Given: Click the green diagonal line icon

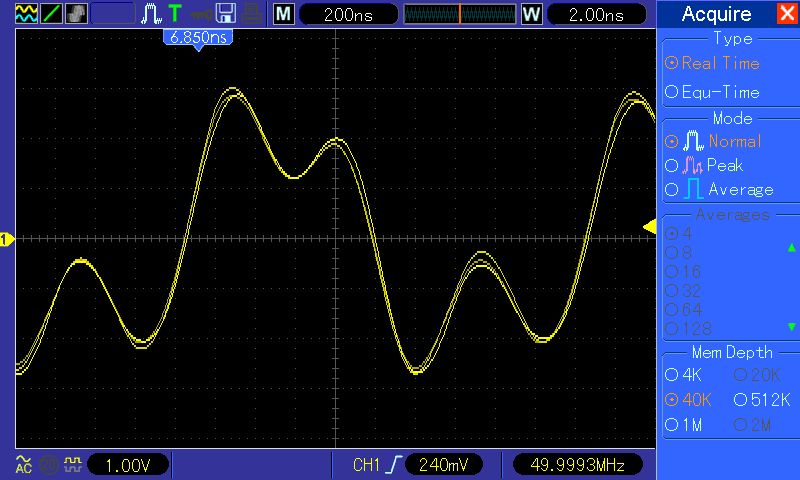Looking at the screenshot, I should (51, 13).
